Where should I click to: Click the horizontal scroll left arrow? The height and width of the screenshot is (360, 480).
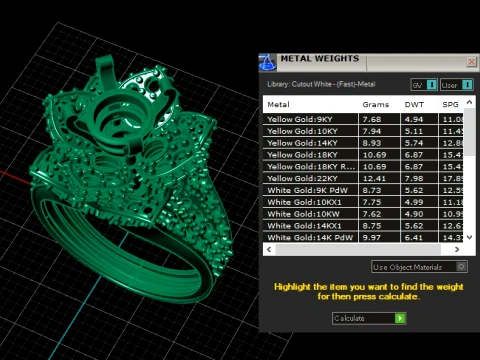click(269, 249)
